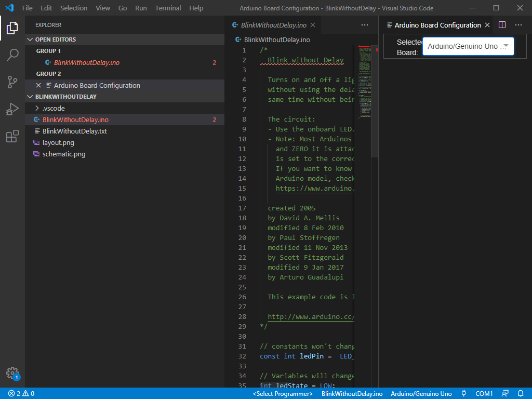Close Arduino Board Configuration in Open Editors
This screenshot has width=532, height=399.
[38, 85]
